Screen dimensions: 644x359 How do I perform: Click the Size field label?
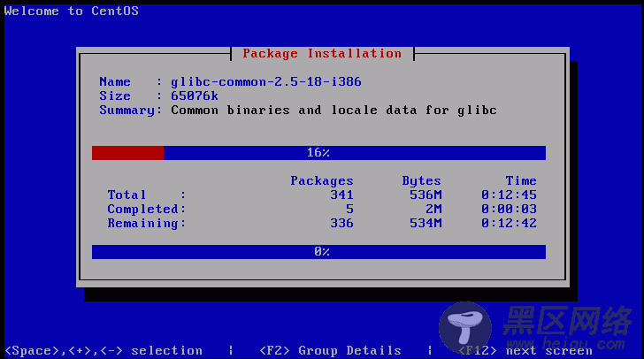click(x=115, y=95)
